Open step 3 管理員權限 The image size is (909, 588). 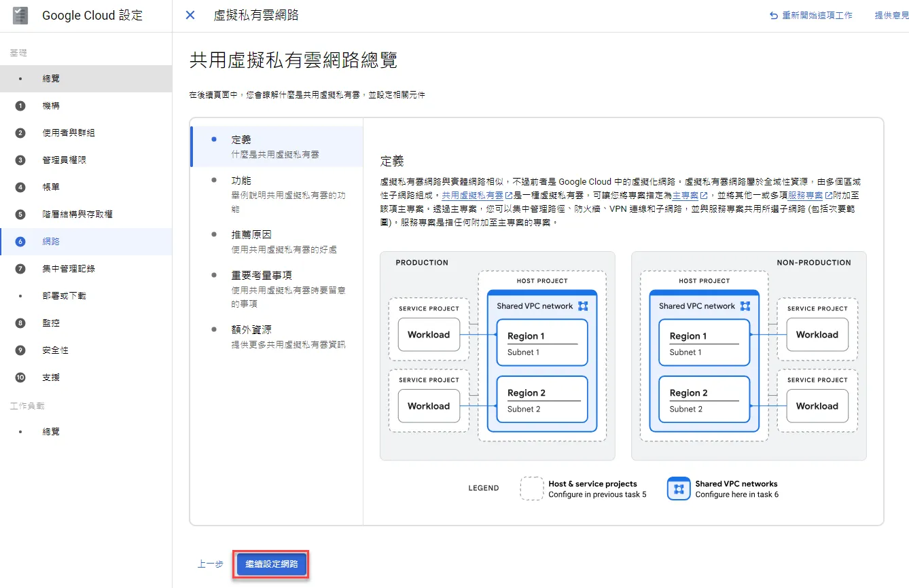(86, 160)
